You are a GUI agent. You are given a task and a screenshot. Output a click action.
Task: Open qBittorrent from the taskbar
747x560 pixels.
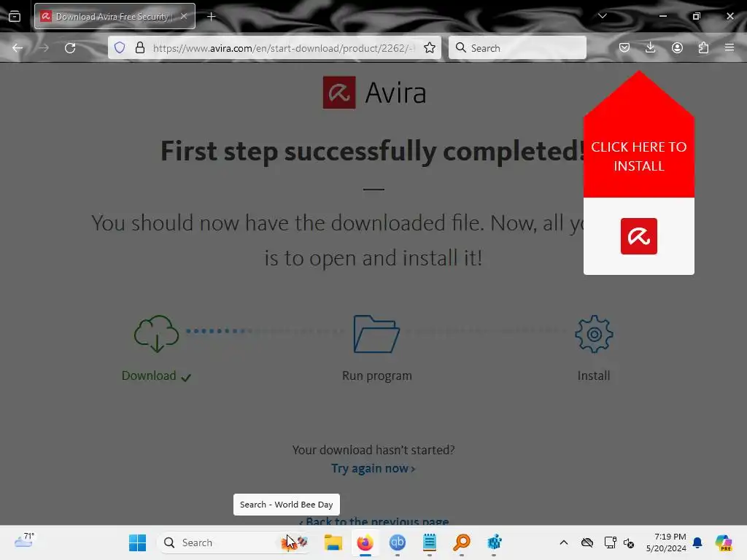pos(398,542)
